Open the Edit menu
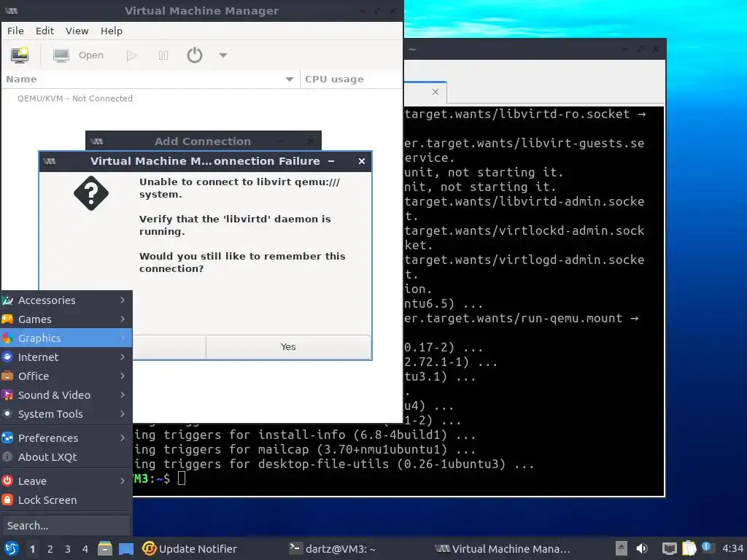This screenshot has width=747, height=560. (44, 31)
